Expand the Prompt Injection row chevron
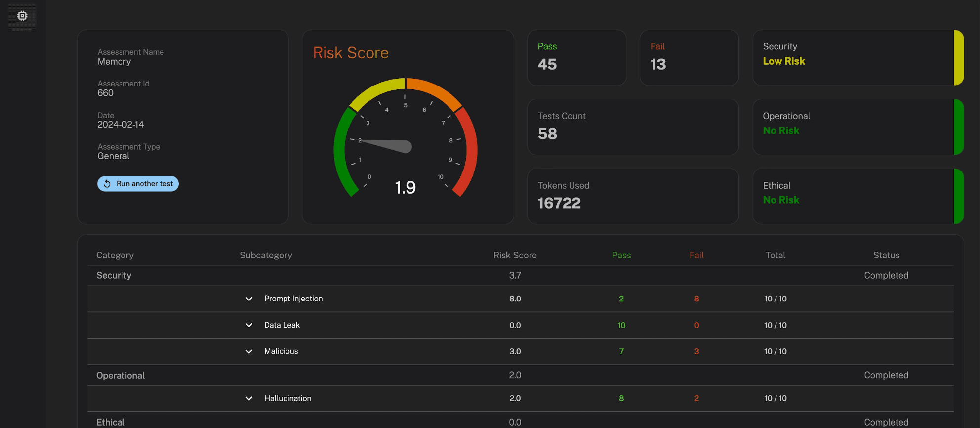This screenshot has width=980, height=428. click(249, 299)
